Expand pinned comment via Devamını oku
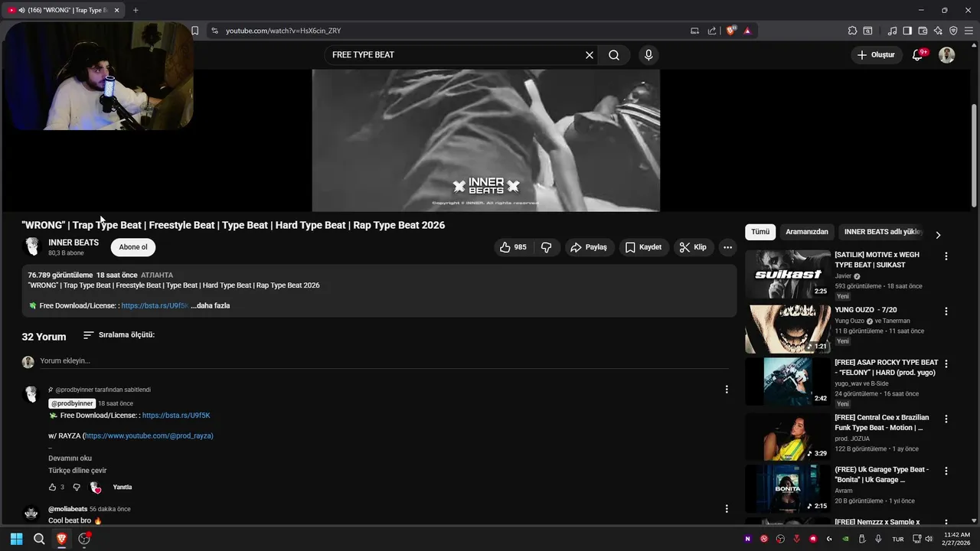Image resolution: width=980 pixels, height=551 pixels. pos(70,458)
